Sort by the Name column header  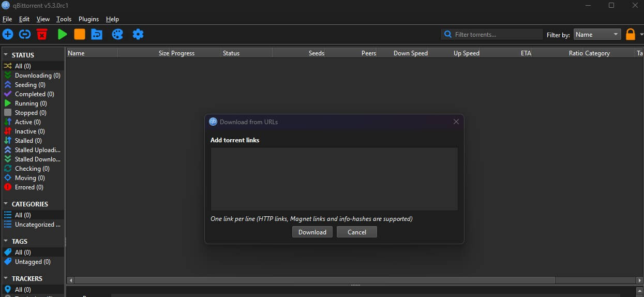pos(92,53)
